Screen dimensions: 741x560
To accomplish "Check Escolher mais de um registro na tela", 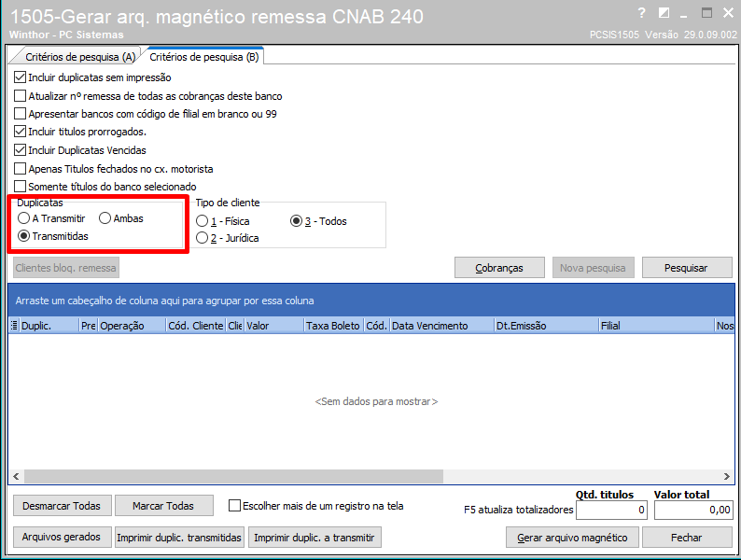I will [x=234, y=506].
